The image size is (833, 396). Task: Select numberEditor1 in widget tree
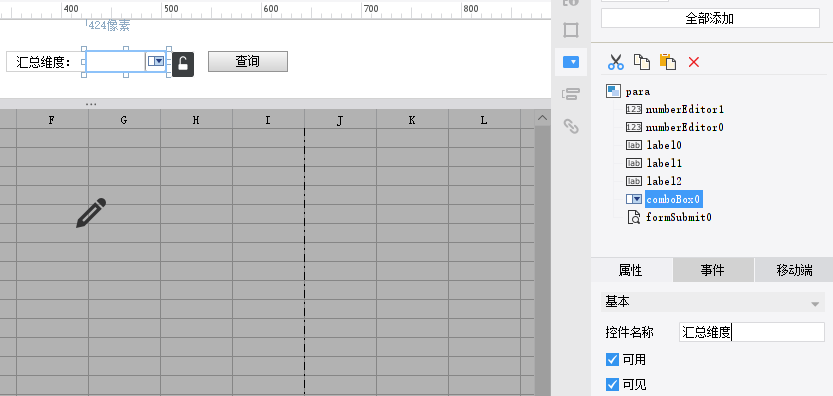684,109
